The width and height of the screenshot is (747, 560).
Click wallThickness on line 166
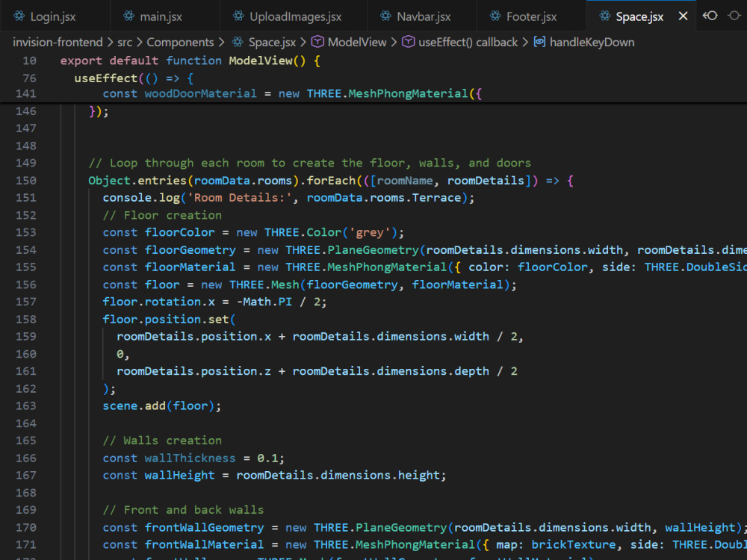click(190, 458)
